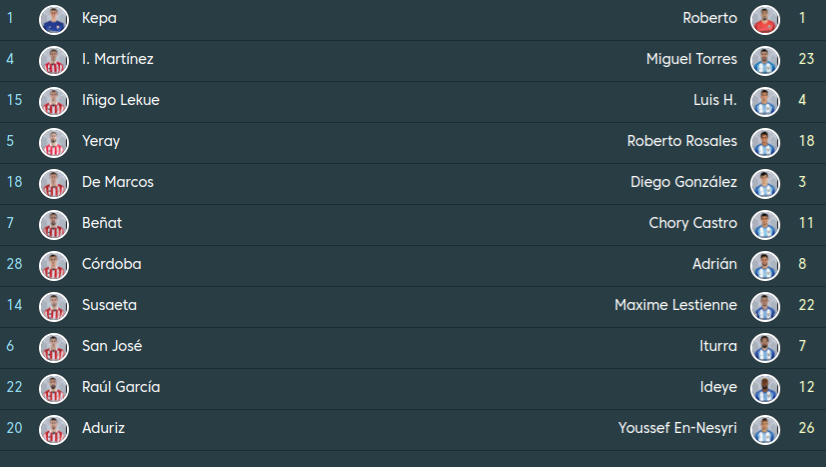Click Miguel Torres's avatar icon
Screen dimensions: 826x467
click(765, 60)
